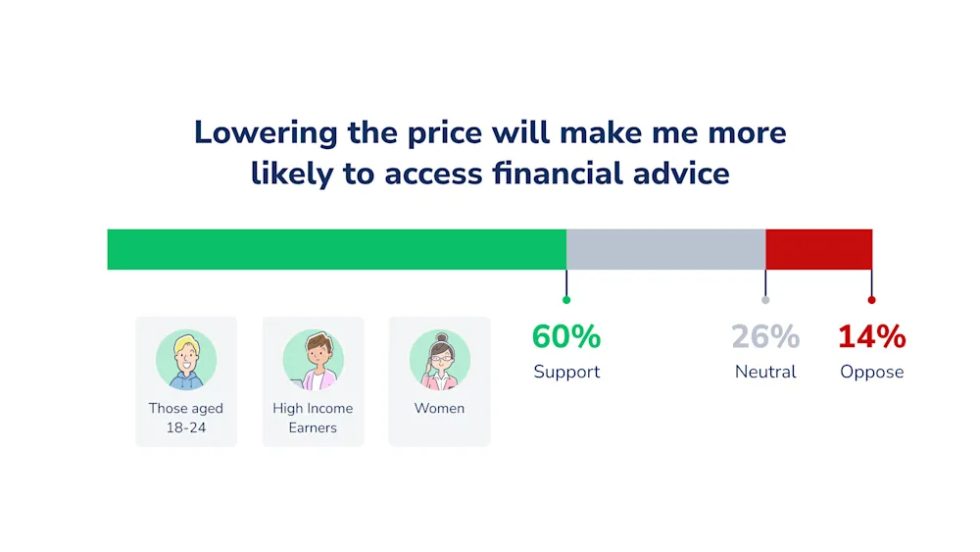Click the green Support bar segment
980x552 pixels.
coord(337,249)
